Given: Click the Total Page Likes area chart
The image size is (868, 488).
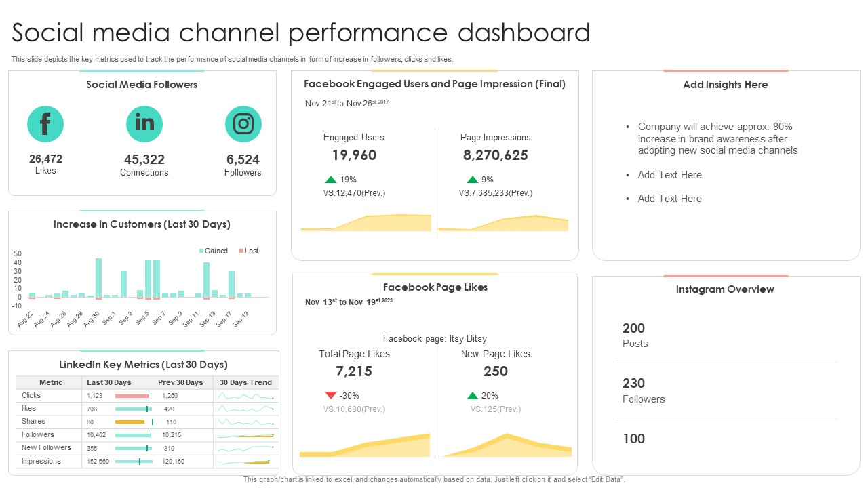Looking at the screenshot, I should pos(365,445).
